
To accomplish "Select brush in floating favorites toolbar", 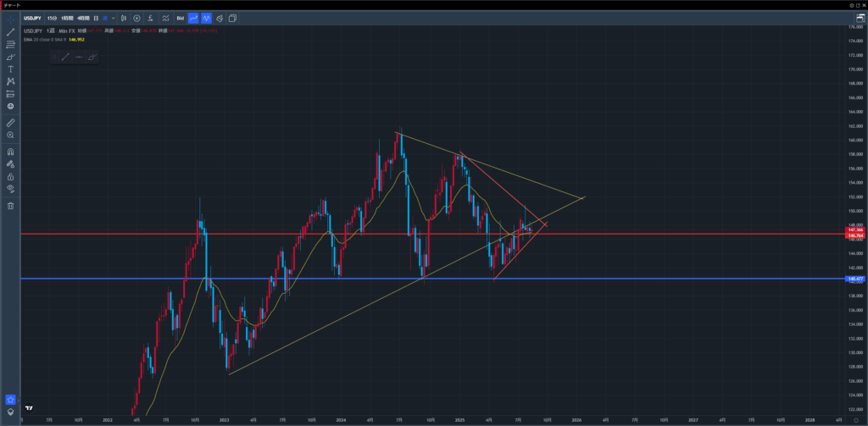I will point(92,57).
